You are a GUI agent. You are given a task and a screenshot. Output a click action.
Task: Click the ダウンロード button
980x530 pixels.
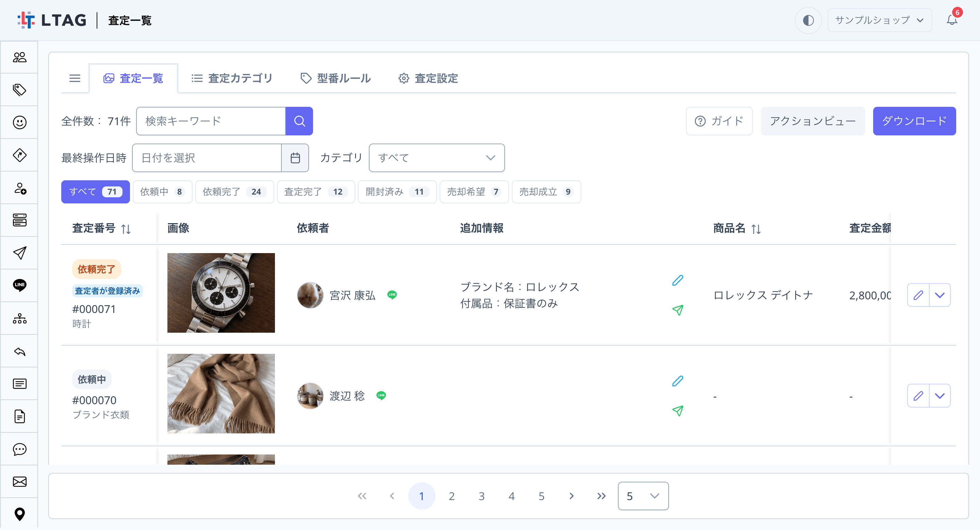coord(914,121)
